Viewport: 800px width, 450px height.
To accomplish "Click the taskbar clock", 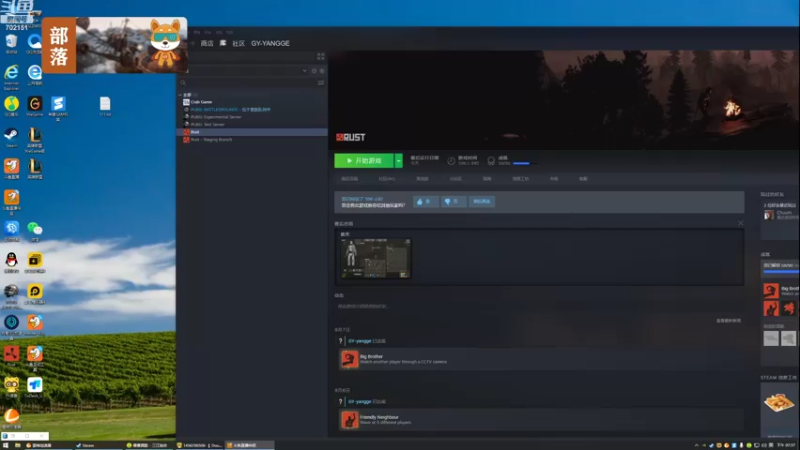I will [786, 445].
